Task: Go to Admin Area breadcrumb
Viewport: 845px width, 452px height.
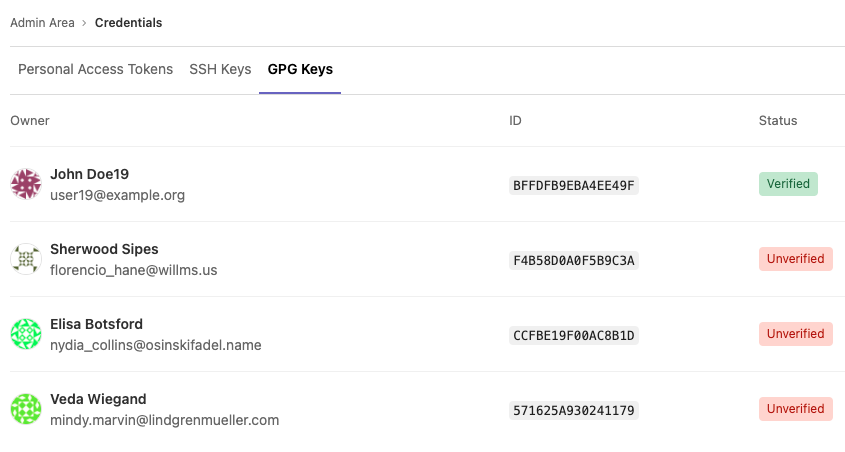Action: [42, 22]
